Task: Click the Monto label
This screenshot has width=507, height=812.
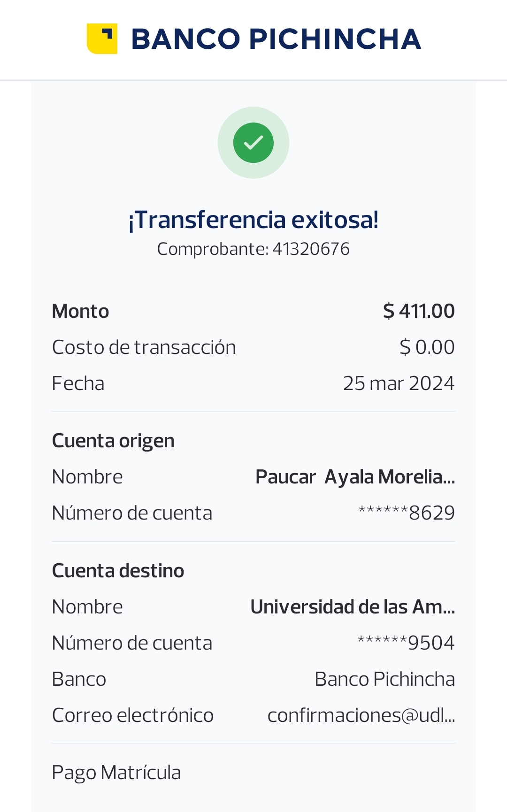Action: coord(80,311)
